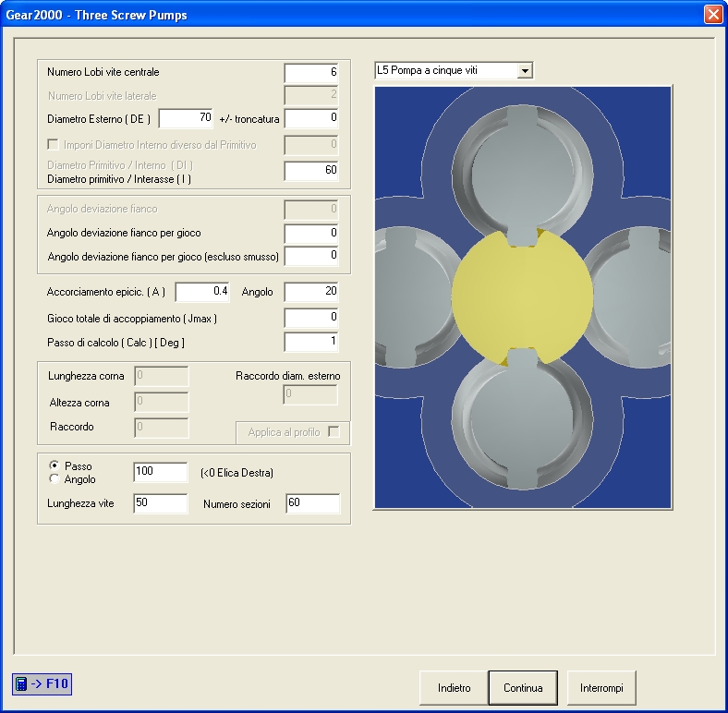Click the Gioco totale di accoppiamento (Jmax) label
The width and height of the screenshot is (728, 713).
coord(132,319)
